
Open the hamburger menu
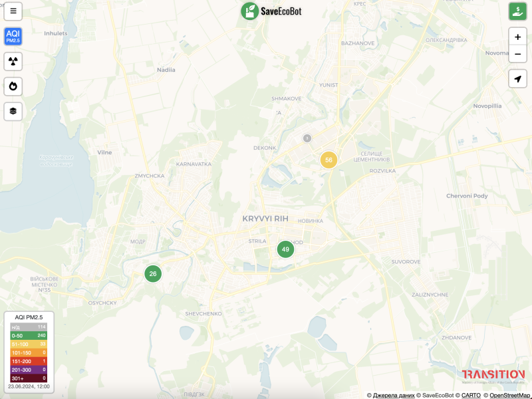(13, 11)
